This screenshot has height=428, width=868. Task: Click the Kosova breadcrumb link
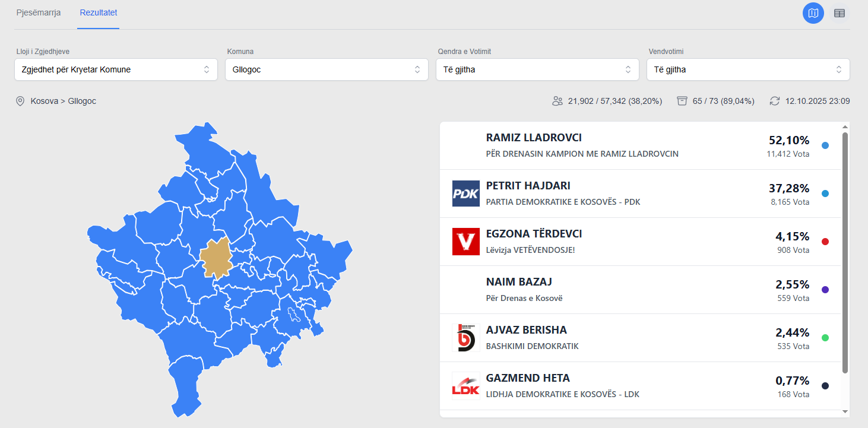click(x=45, y=101)
